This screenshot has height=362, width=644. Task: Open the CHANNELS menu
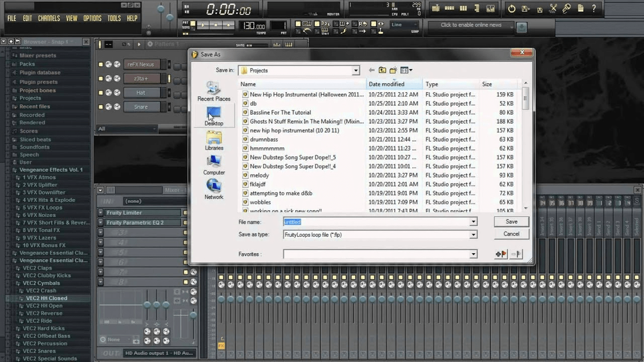49,18
